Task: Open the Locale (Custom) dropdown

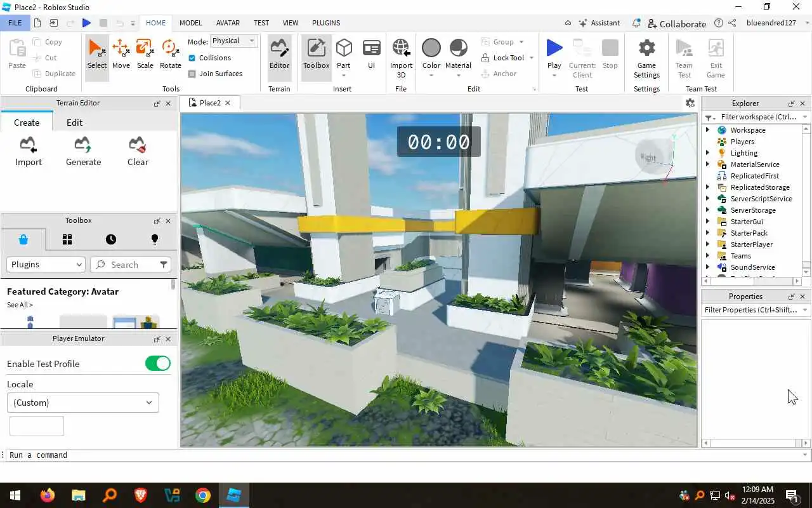Action: [x=82, y=403]
